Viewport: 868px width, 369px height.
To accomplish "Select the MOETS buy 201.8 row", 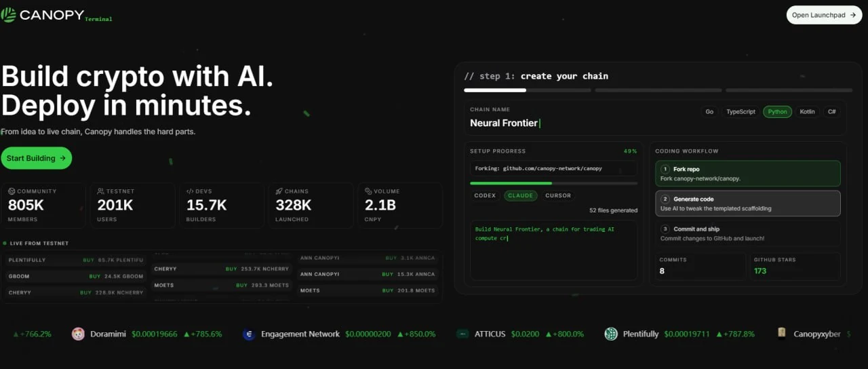I will coord(368,290).
